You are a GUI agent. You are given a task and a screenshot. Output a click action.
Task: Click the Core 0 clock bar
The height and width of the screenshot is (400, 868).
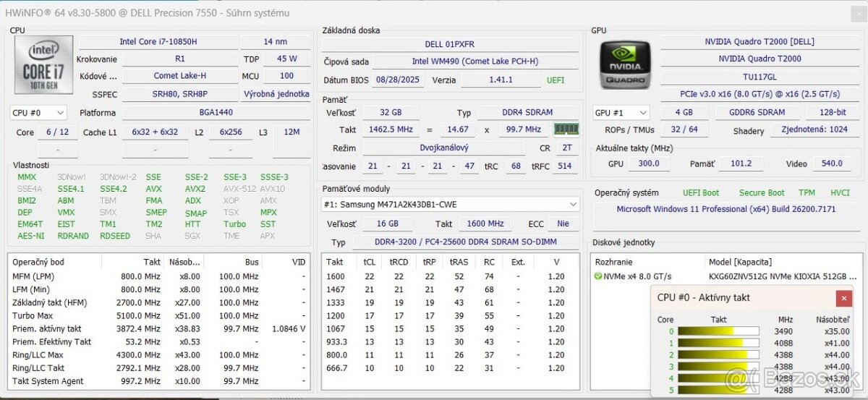[x=718, y=331]
